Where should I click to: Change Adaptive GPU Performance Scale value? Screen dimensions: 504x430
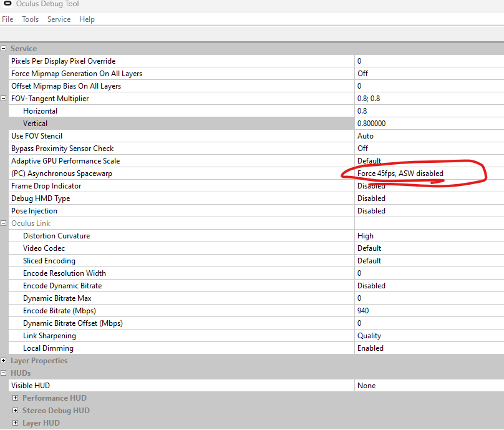point(429,161)
